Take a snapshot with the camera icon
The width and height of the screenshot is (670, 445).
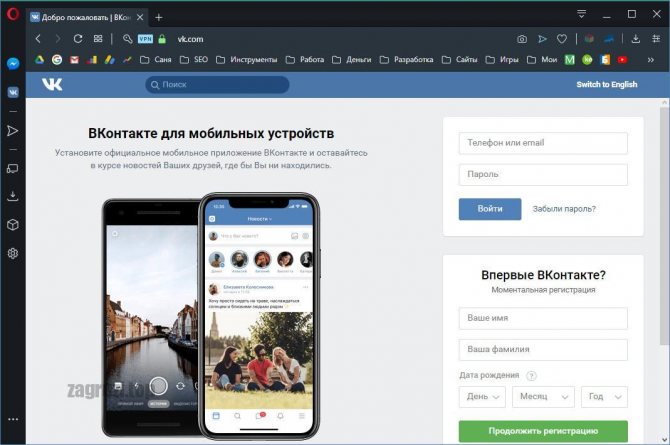522,39
